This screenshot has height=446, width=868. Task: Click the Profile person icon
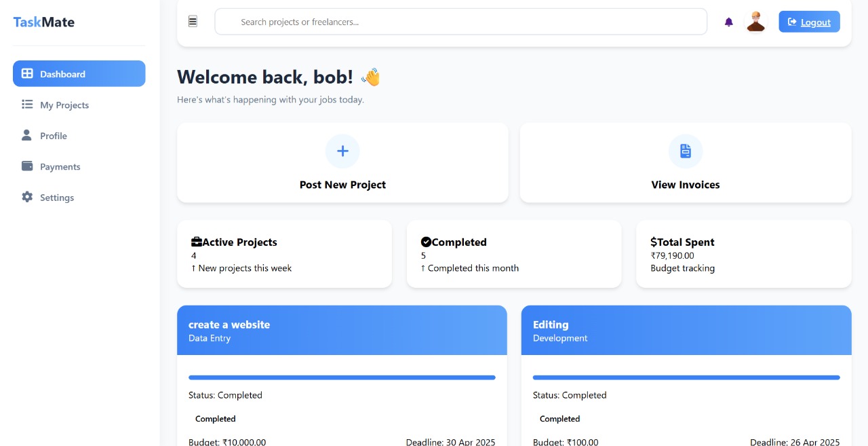pos(26,135)
